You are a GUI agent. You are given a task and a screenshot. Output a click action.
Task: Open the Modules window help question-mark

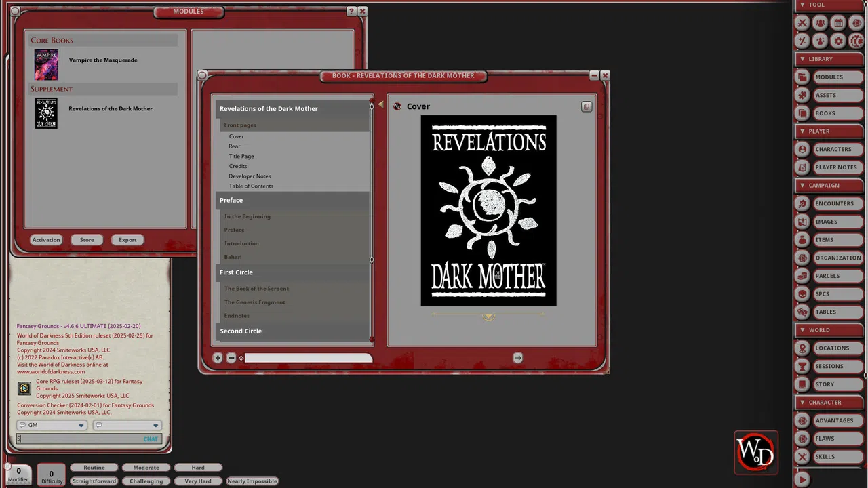pos(351,12)
